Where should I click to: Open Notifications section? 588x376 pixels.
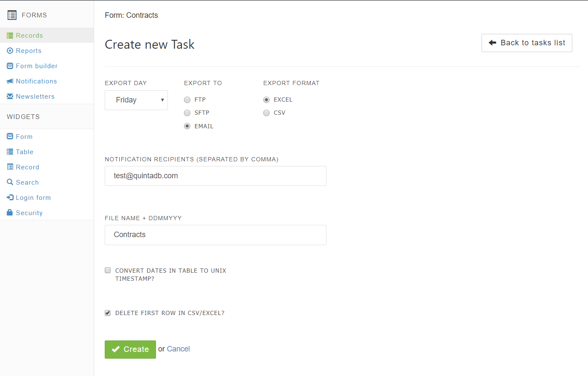[36, 81]
